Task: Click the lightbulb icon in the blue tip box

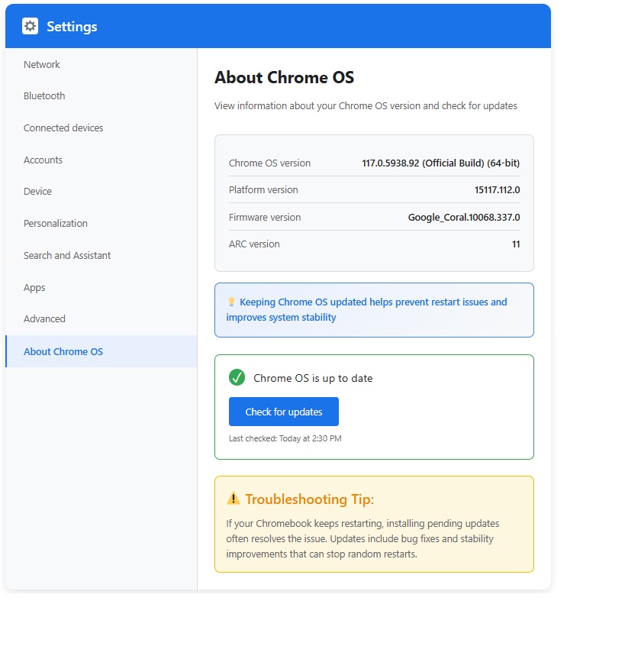Action: tap(231, 302)
